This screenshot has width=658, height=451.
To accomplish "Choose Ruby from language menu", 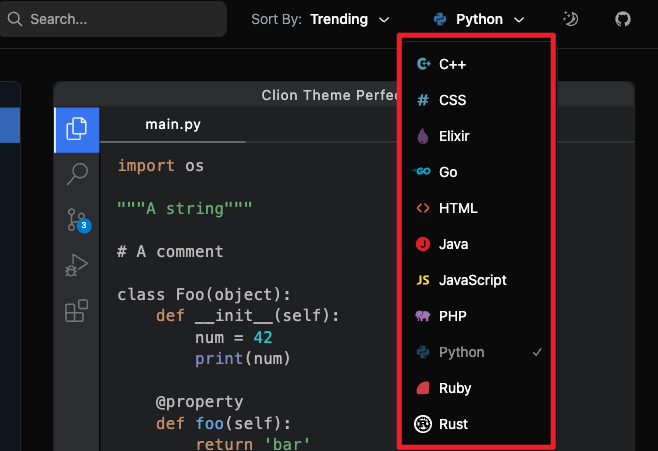I will point(476,388).
